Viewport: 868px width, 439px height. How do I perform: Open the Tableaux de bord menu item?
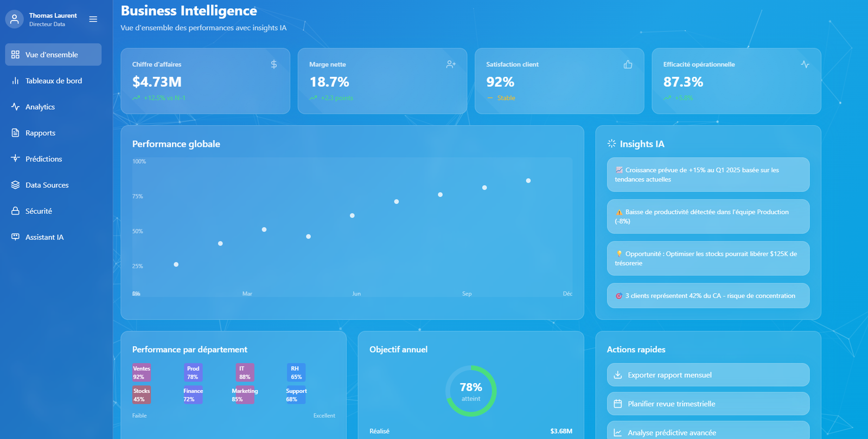[53, 81]
